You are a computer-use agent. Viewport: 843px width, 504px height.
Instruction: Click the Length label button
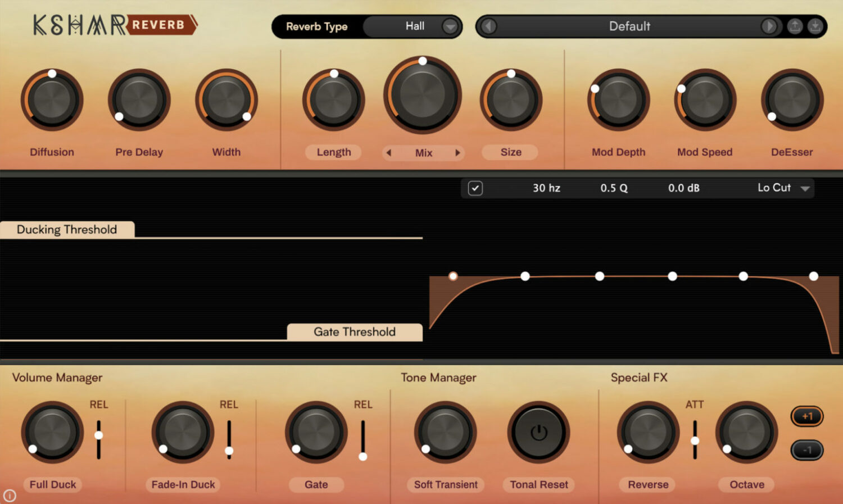point(334,152)
